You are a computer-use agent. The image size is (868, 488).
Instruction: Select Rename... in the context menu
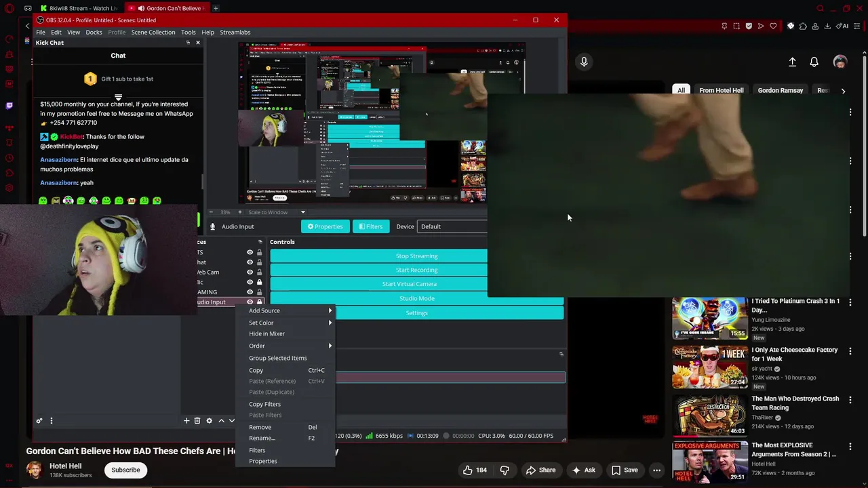[x=285, y=438]
